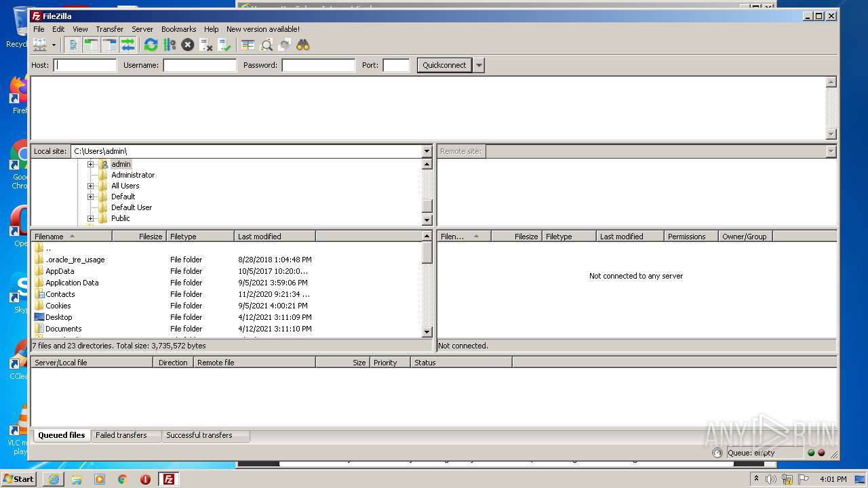Disconnect from server icon

click(x=207, y=45)
